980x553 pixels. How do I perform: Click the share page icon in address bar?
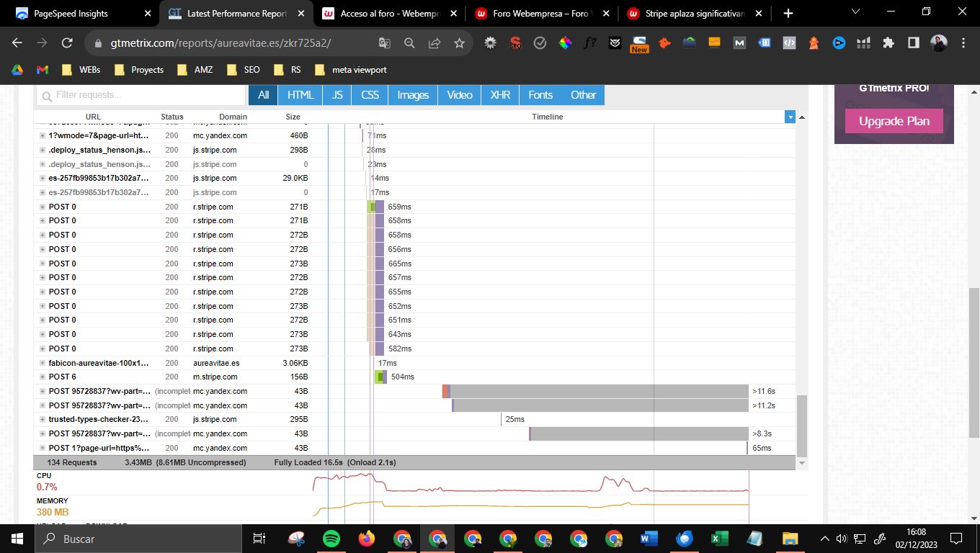point(434,43)
